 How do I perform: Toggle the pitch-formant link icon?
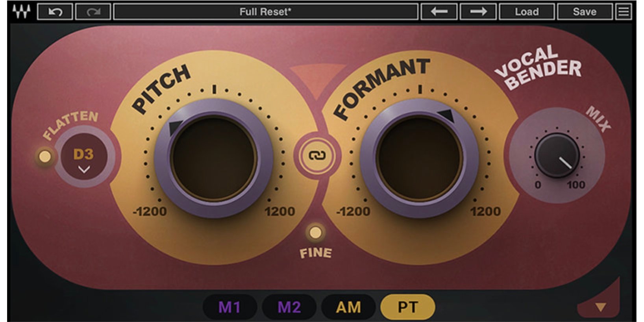click(316, 156)
